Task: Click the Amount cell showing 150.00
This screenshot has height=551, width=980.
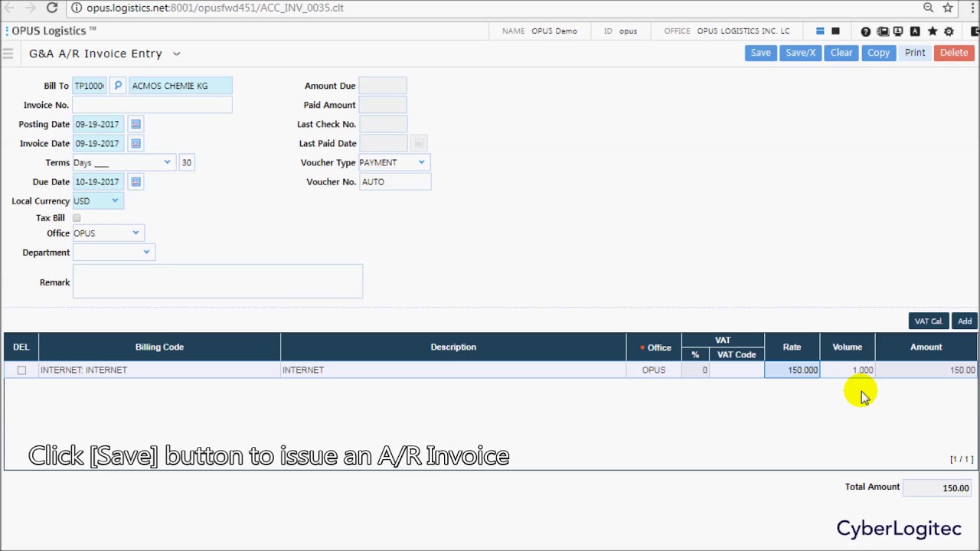Action: 926,370
